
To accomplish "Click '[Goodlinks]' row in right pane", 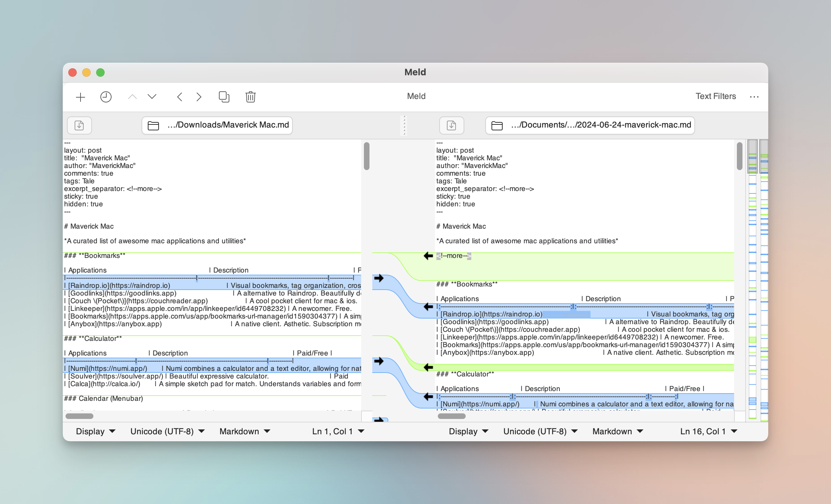I will point(585,322).
